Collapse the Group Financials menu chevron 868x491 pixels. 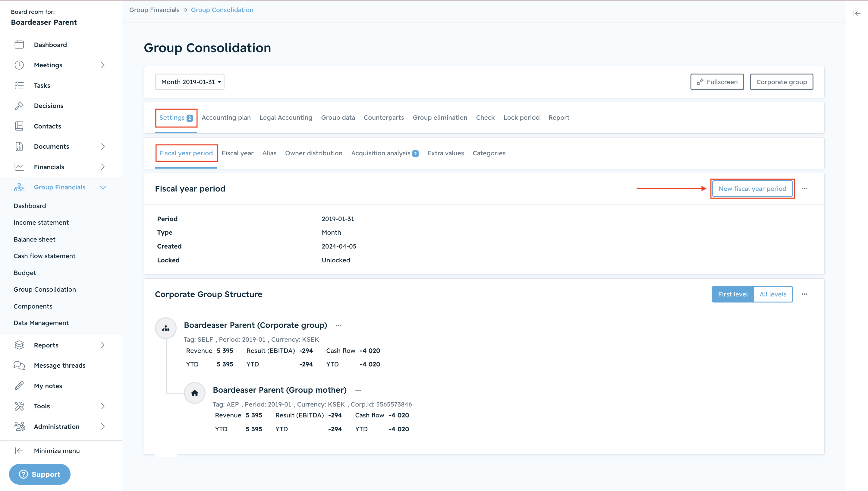[103, 187]
